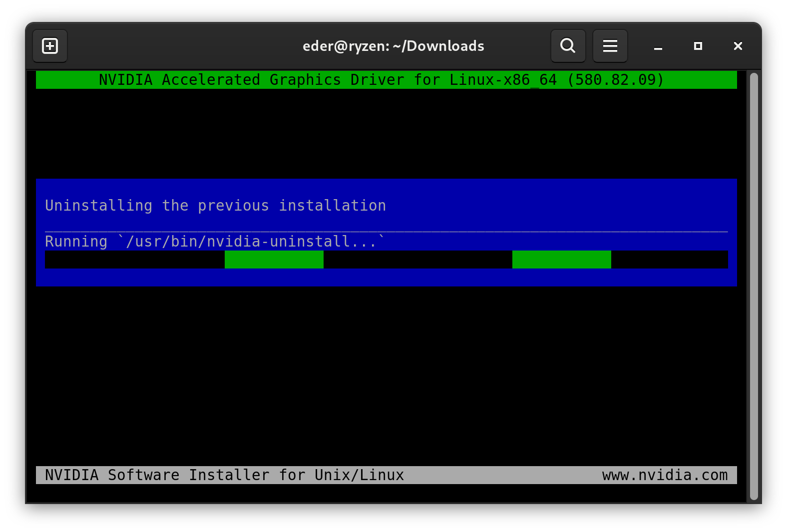Click 'NVIDIA Software Installer for Unix/Linux' footer

224,475
